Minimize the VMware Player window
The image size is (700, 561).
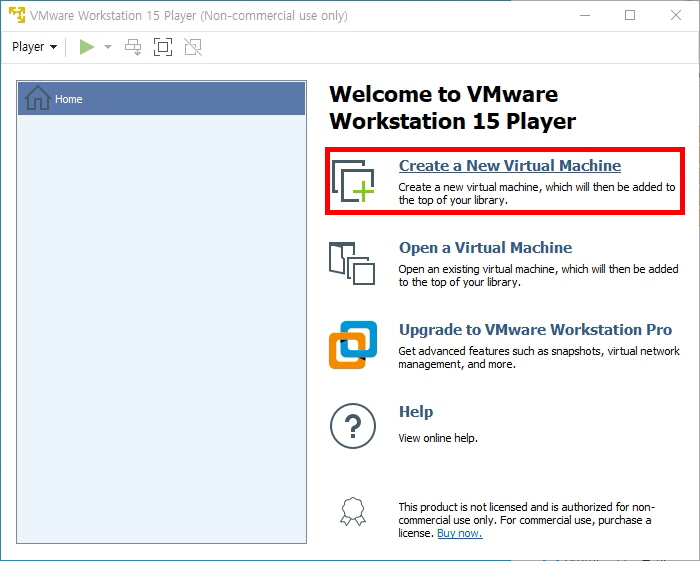[x=585, y=16]
